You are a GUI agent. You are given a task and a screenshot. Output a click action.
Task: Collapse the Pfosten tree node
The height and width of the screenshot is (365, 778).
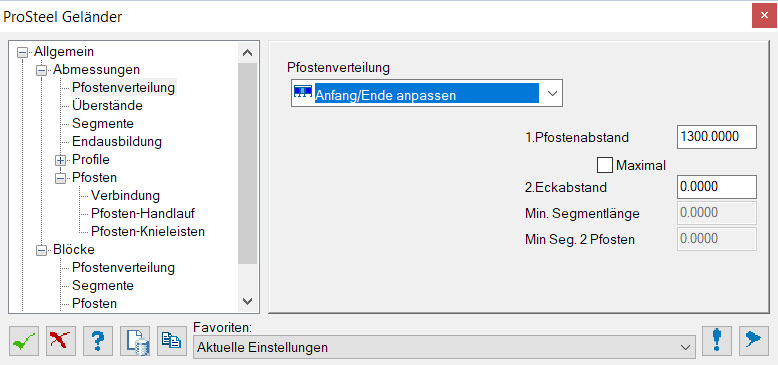coord(61,178)
